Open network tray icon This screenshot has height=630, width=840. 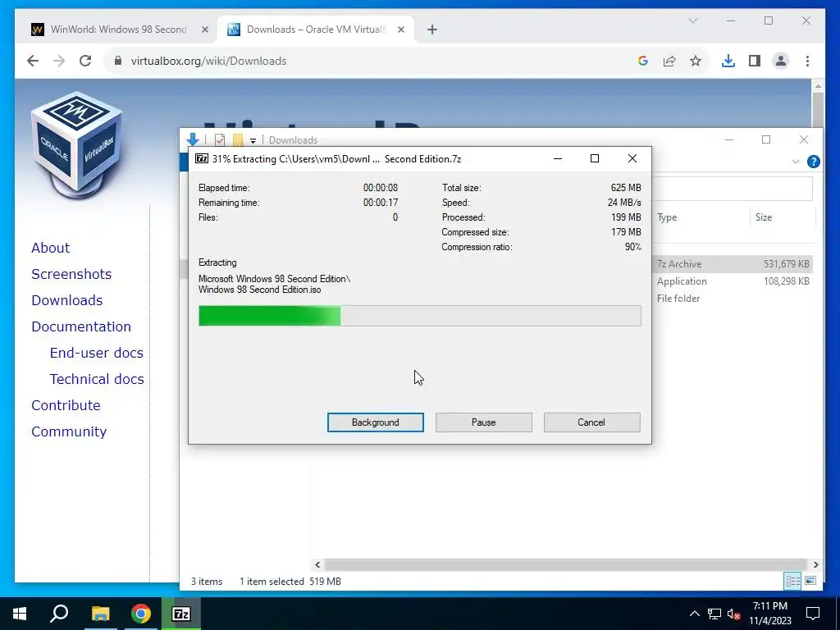714,614
